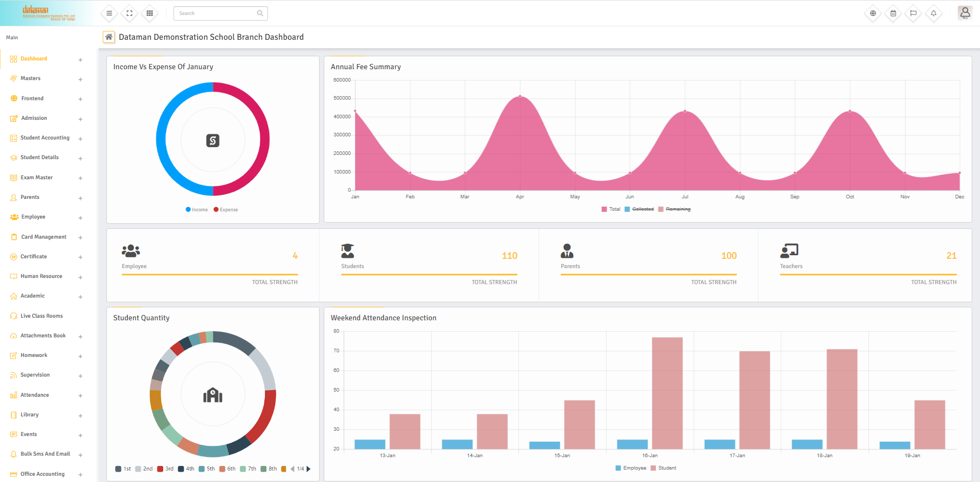Click the 3rd class red legend swatch
This screenshot has height=482, width=980.
click(x=160, y=469)
